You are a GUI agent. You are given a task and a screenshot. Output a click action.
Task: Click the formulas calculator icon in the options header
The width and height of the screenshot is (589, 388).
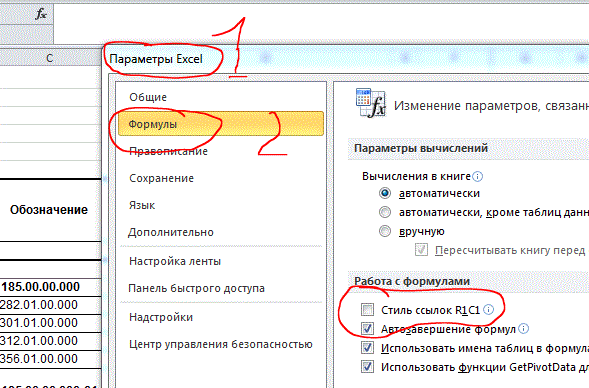point(371,103)
